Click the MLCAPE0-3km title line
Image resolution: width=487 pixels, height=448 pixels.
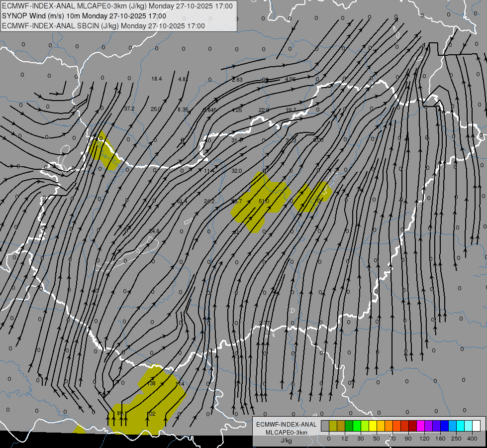coord(117,6)
